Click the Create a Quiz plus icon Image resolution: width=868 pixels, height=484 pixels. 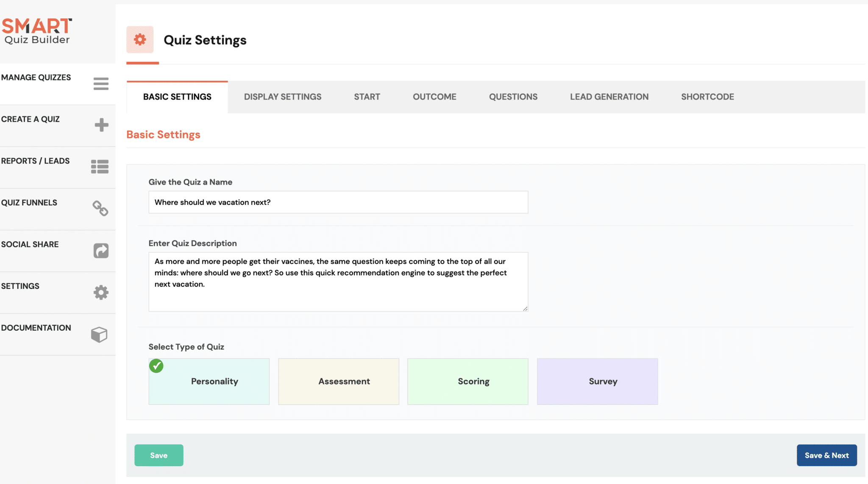(x=100, y=125)
